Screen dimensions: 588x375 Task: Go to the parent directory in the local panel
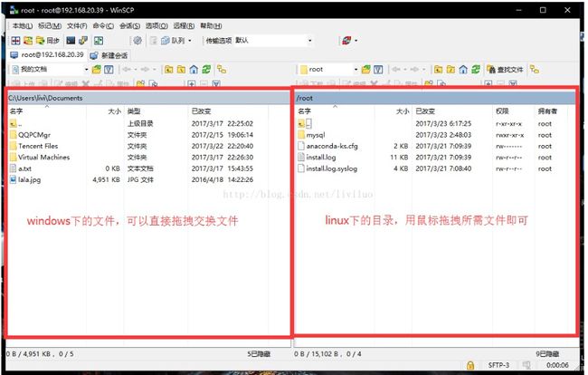[169, 70]
